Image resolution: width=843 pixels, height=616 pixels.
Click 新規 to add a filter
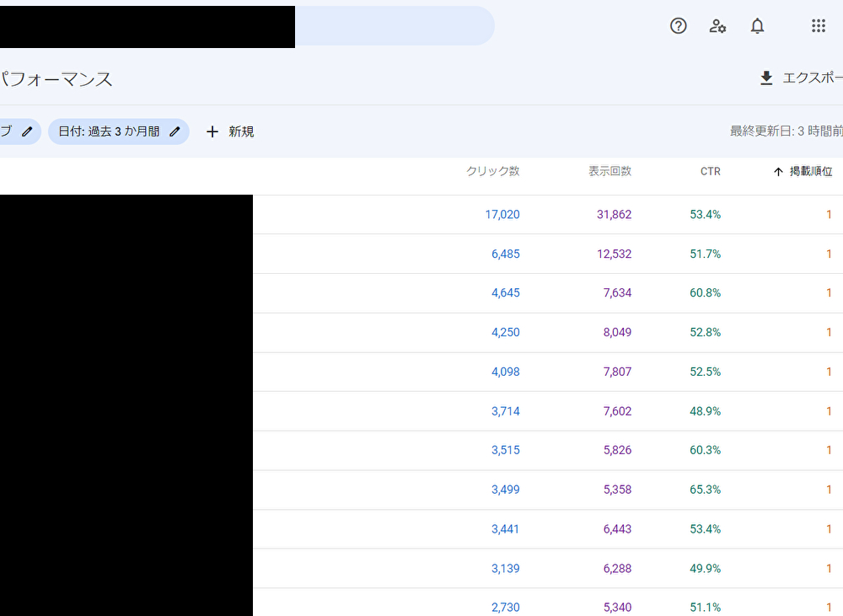(239, 131)
